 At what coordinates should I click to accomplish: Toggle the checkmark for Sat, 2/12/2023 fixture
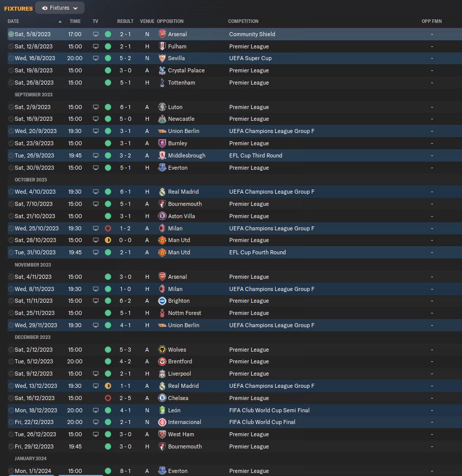tap(11, 350)
